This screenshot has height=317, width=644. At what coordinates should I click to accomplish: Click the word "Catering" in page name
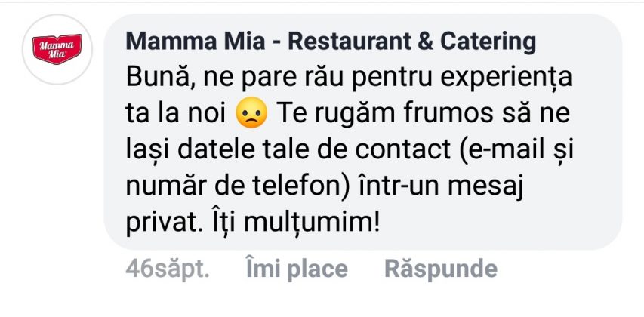point(488,42)
